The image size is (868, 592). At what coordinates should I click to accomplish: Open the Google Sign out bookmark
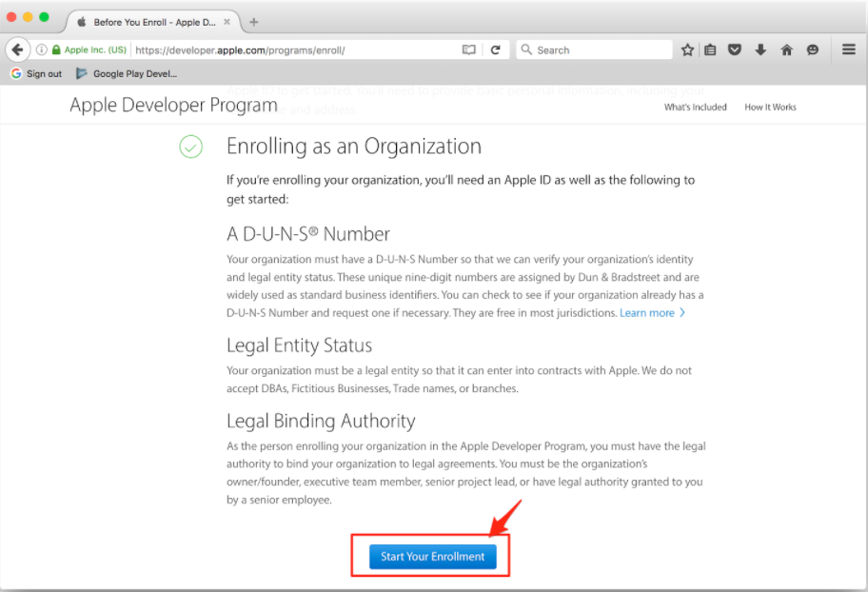(36, 73)
